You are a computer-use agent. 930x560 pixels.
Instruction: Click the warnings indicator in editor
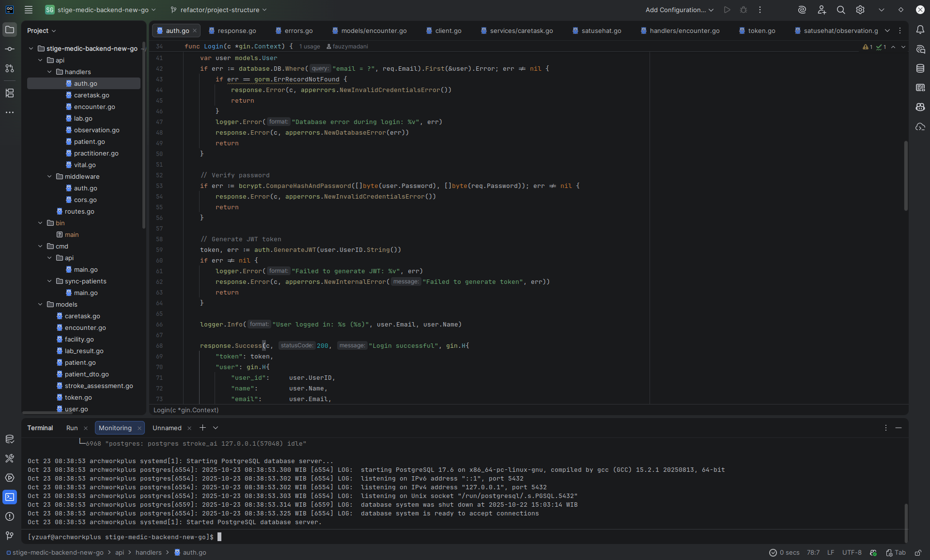pos(868,47)
